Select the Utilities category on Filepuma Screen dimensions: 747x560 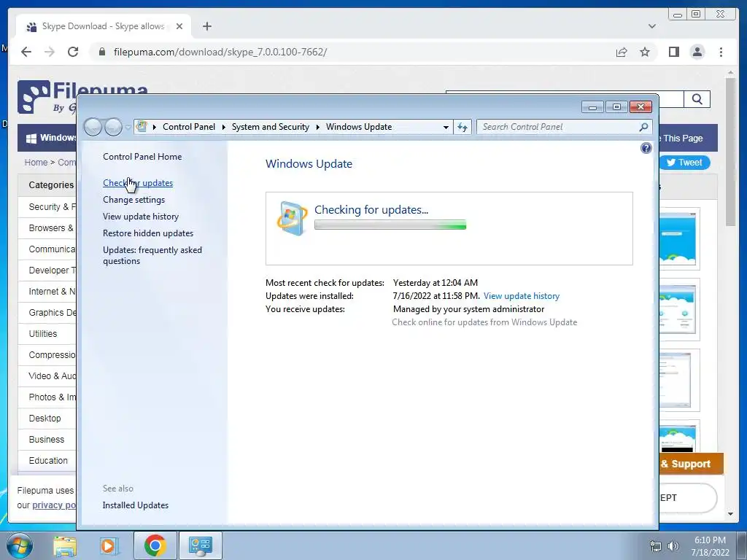(x=43, y=334)
